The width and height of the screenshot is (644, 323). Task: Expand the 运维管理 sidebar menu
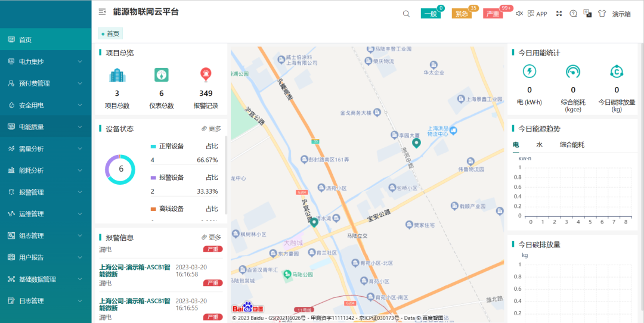pyautogui.click(x=45, y=213)
